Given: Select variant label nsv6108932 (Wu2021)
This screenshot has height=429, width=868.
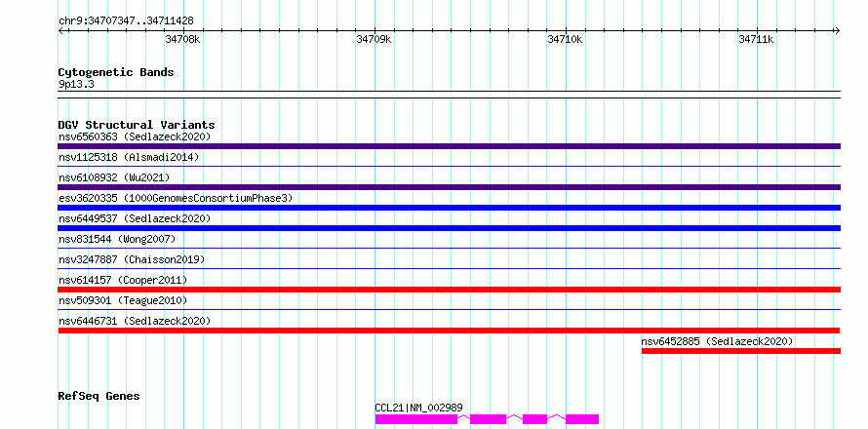Looking at the screenshot, I should coord(114,177).
